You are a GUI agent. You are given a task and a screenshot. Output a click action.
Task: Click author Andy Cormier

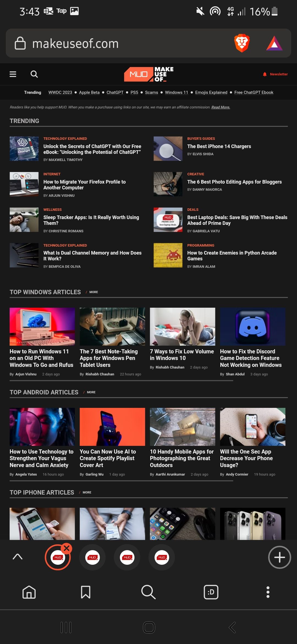pos(237,474)
